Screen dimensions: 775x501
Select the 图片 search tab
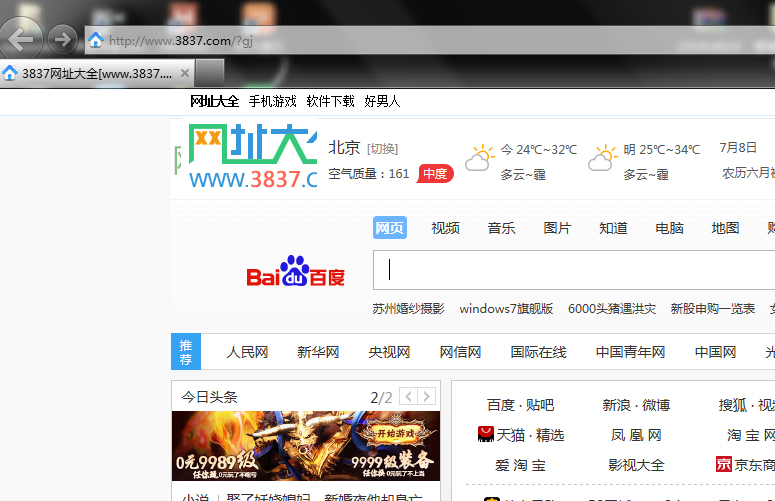point(558,228)
